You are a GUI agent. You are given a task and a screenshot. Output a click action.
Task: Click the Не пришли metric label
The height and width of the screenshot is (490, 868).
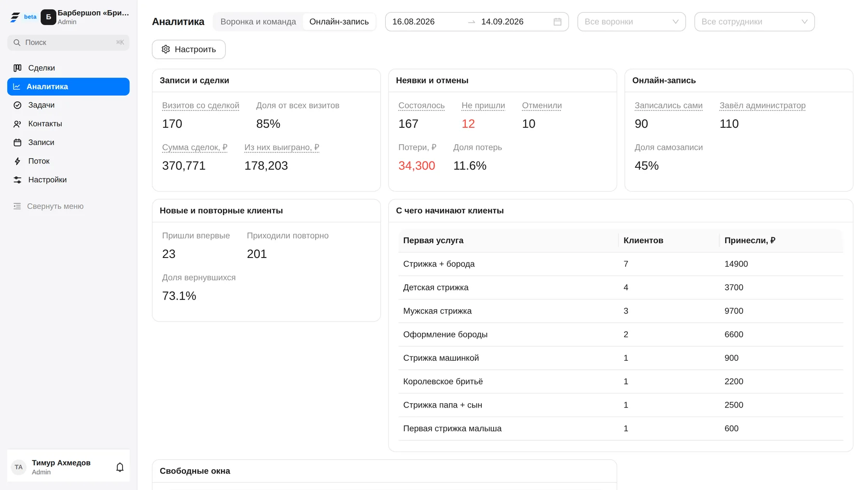click(483, 106)
